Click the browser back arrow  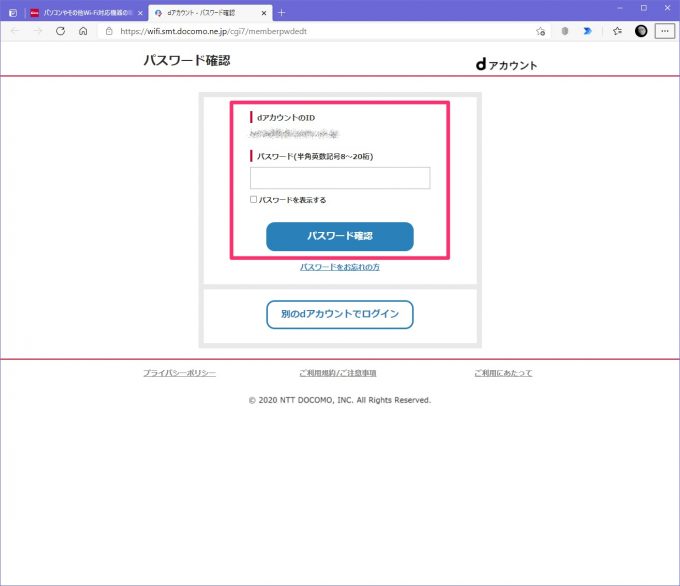(15, 31)
